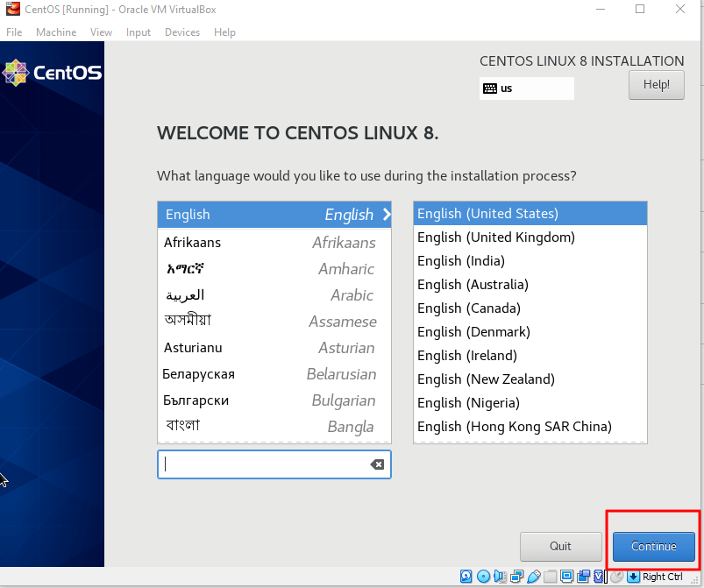The width and height of the screenshot is (704, 588).
Task: Select English in the language list
Action: pyautogui.click(x=274, y=215)
